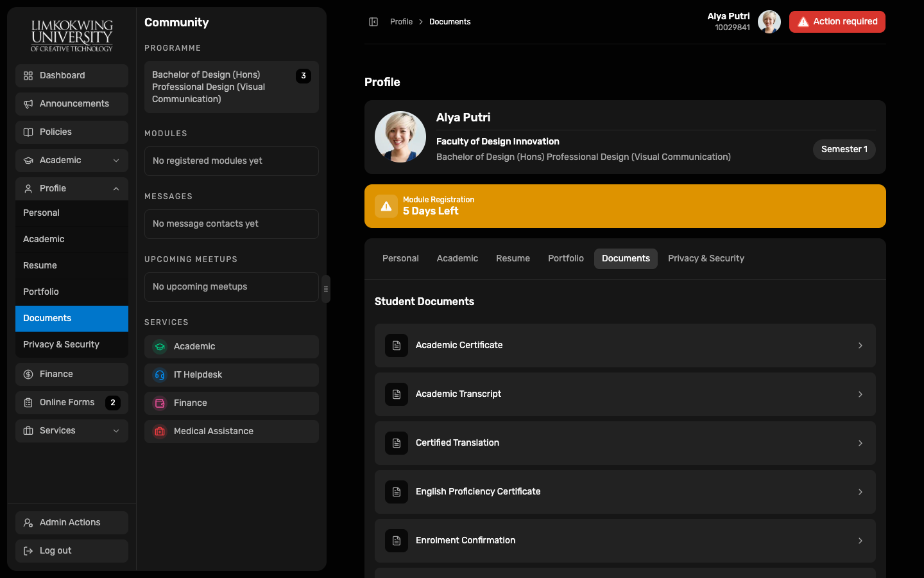The image size is (924, 578).
Task: Open English Proficiency Certificate row chevron
Action: pos(860,492)
